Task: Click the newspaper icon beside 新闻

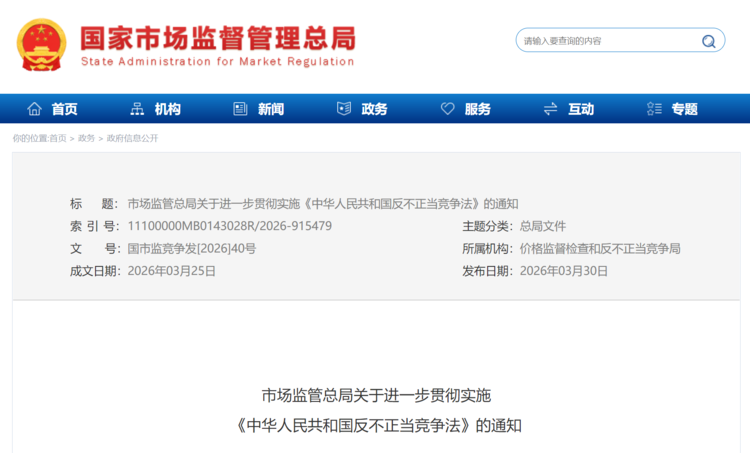Action: tap(240, 109)
